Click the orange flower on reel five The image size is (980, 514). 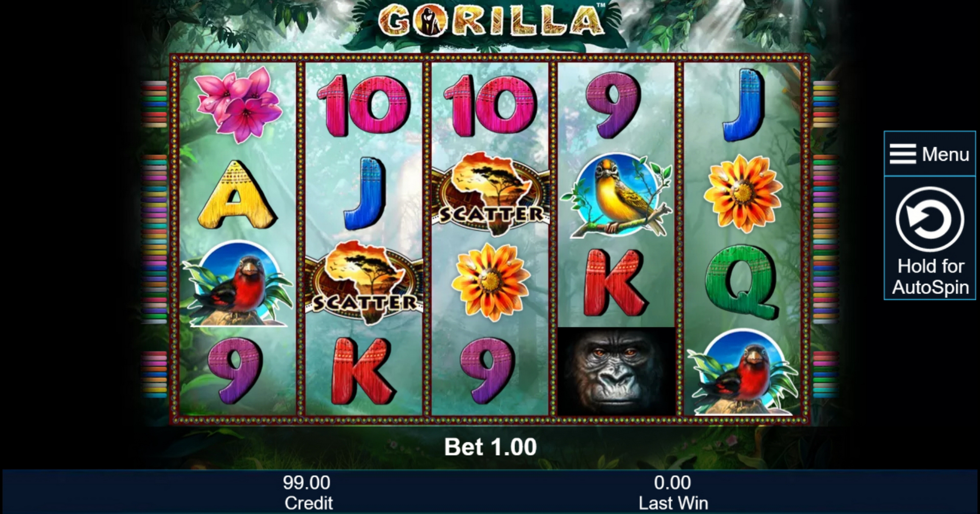coord(743,194)
